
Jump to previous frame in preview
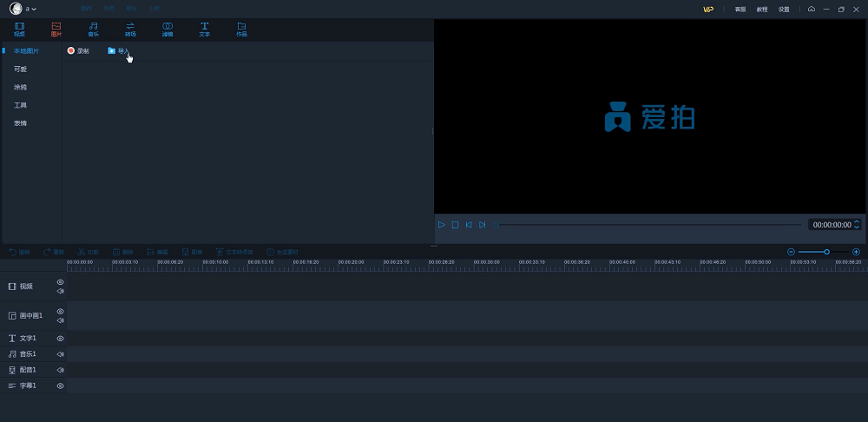point(469,225)
